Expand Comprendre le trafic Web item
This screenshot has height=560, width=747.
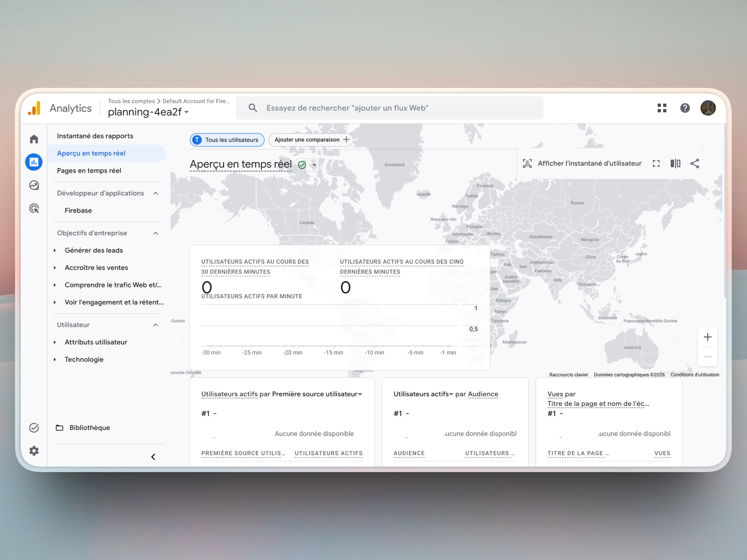(x=55, y=285)
